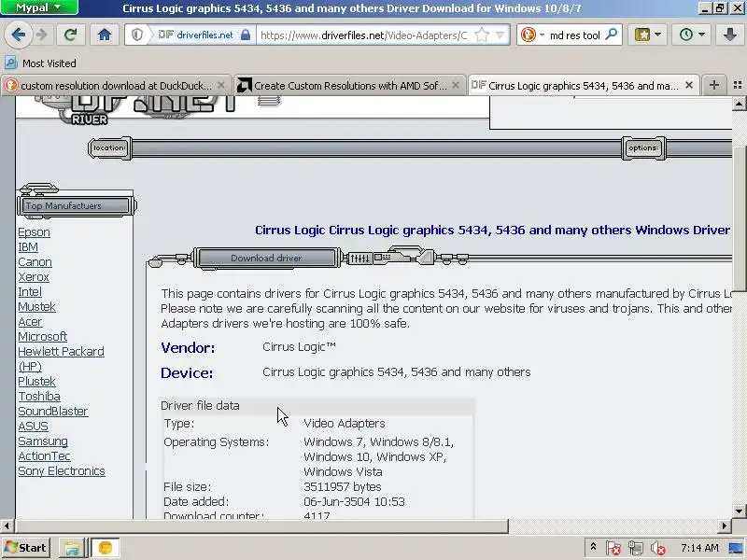747x560 pixels.
Task: Open the bookmarks menu button
Action: 642,35
